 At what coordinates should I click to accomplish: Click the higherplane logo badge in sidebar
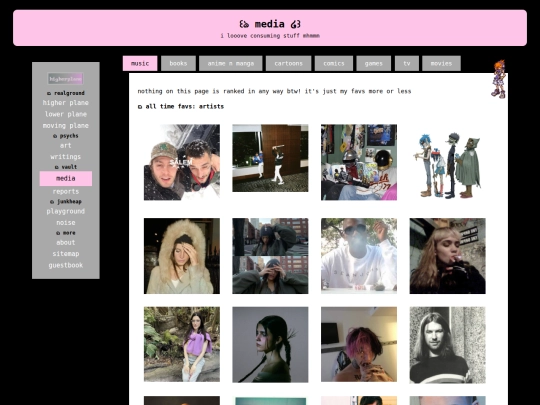click(x=65, y=79)
